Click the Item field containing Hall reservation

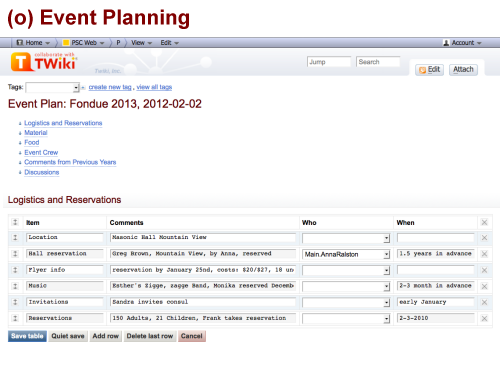coord(65,254)
